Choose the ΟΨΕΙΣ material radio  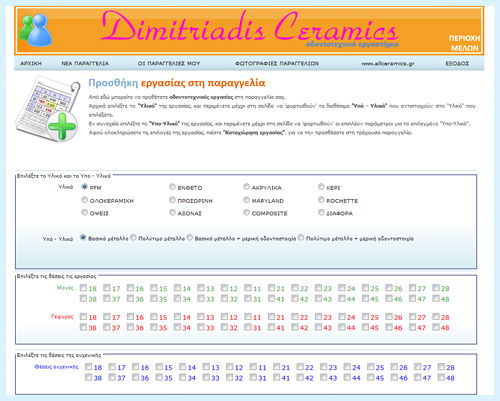pyautogui.click(x=84, y=212)
